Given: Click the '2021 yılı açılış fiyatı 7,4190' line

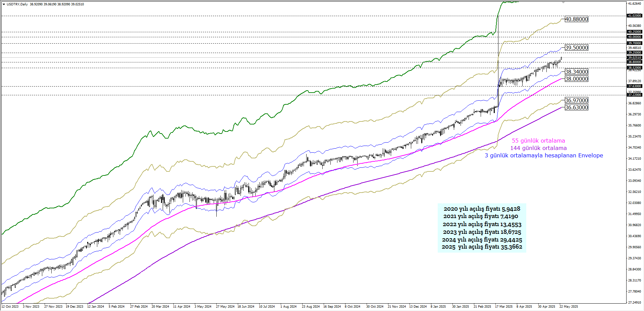Looking at the screenshot, I should pos(481,216).
